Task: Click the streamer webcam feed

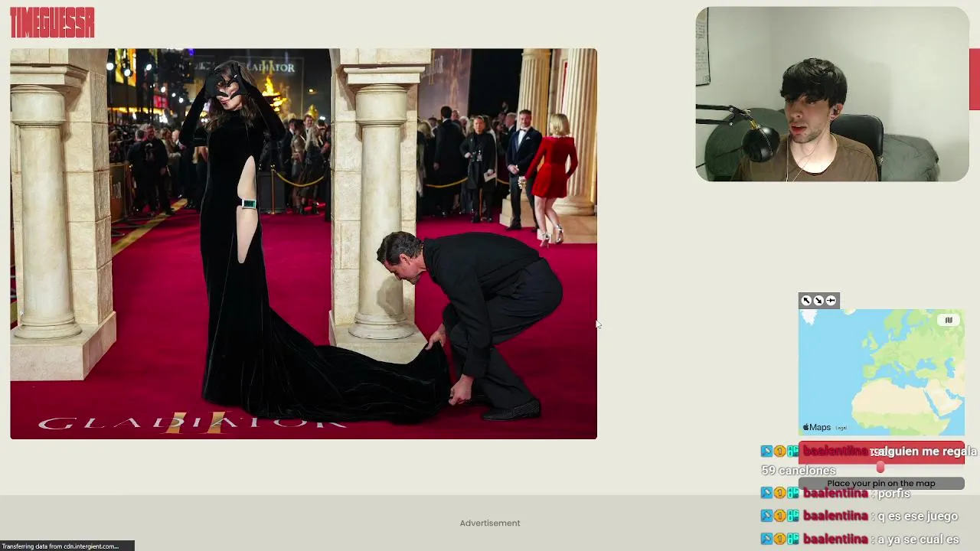Action: pos(832,94)
